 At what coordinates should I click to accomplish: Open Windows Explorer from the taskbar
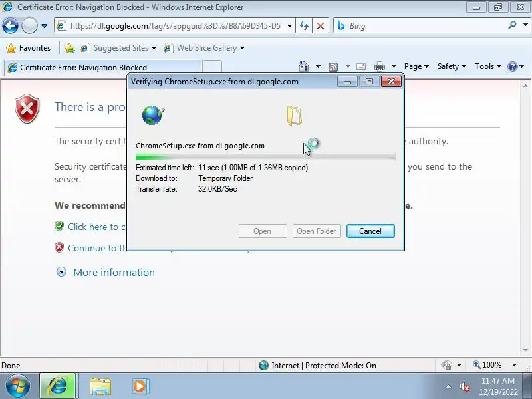pyautogui.click(x=100, y=386)
